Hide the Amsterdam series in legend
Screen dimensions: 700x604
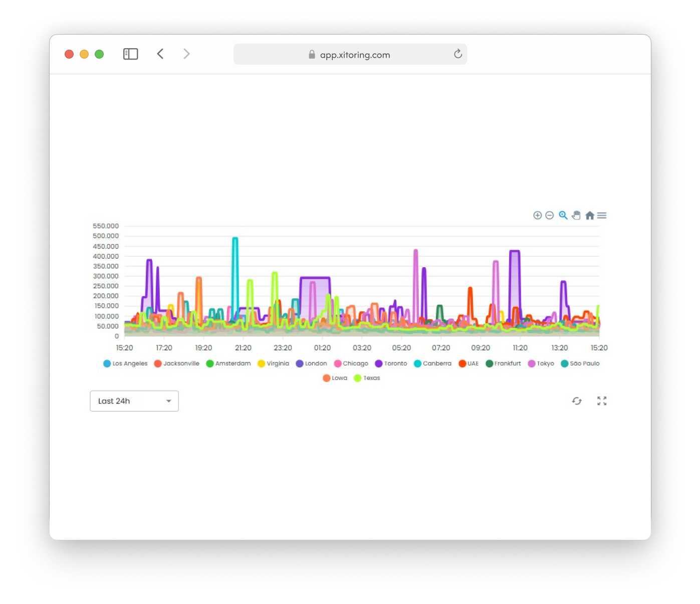click(x=228, y=363)
